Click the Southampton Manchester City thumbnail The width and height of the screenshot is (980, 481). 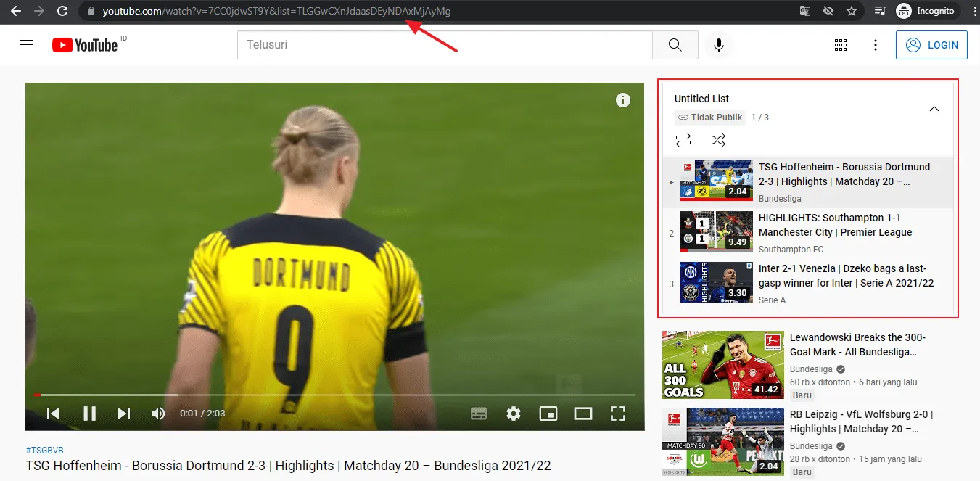(717, 231)
